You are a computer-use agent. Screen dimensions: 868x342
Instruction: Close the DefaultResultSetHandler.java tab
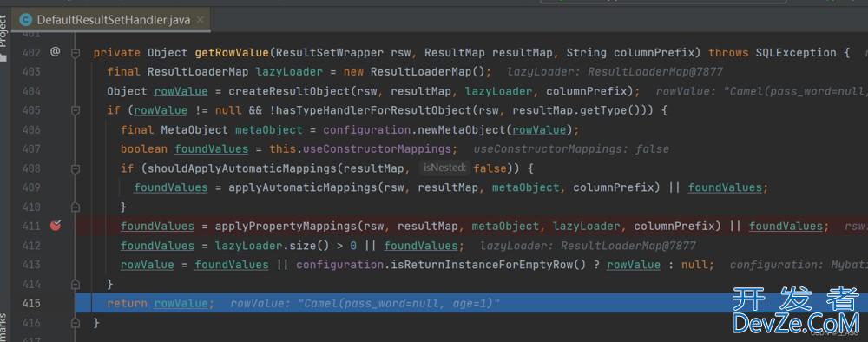[200, 20]
